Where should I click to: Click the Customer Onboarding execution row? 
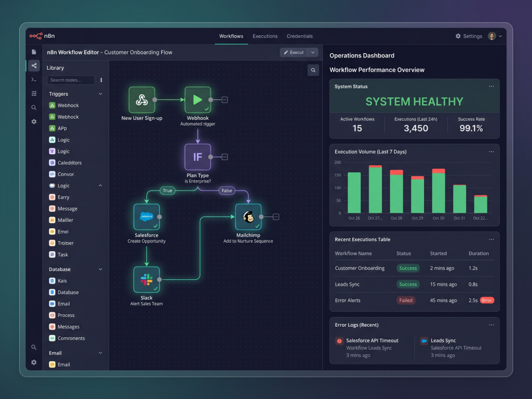coord(414,268)
